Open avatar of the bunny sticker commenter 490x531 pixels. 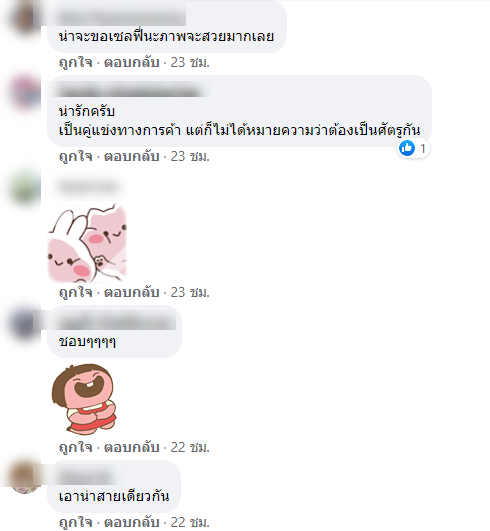25,187
